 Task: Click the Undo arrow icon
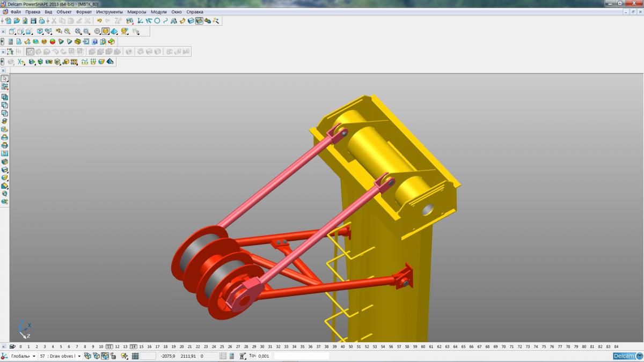[99, 21]
